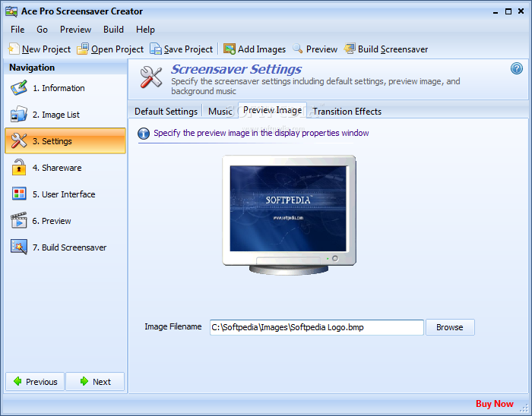Click the blue info icon beside hint text
532x416 pixels.
click(144, 134)
